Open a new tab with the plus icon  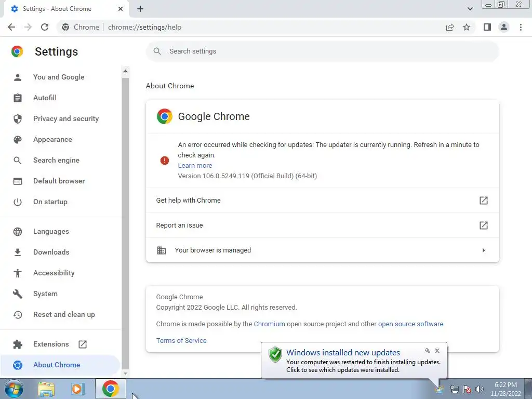pos(140,9)
